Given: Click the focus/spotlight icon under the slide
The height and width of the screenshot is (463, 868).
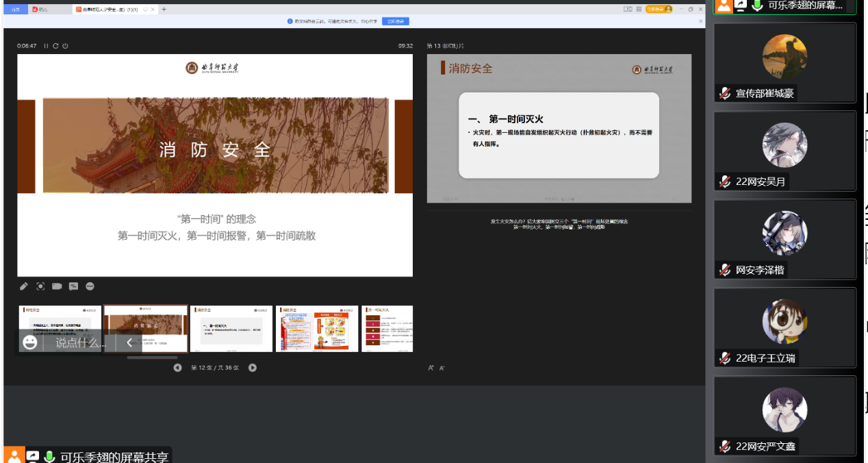Looking at the screenshot, I should pos(40,286).
